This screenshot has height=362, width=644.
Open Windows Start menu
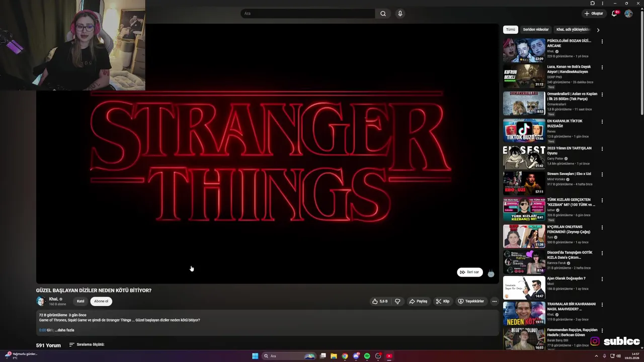[255, 356]
